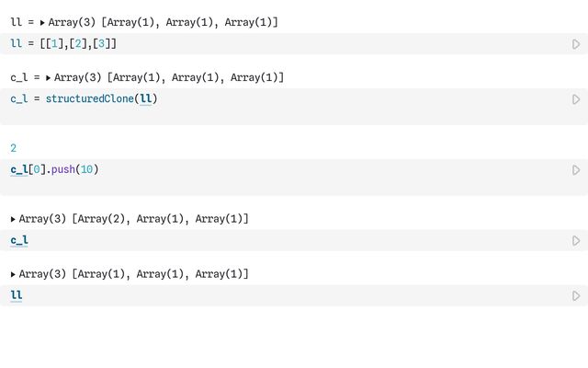Expand the ll Array(3) output

(x=43, y=22)
